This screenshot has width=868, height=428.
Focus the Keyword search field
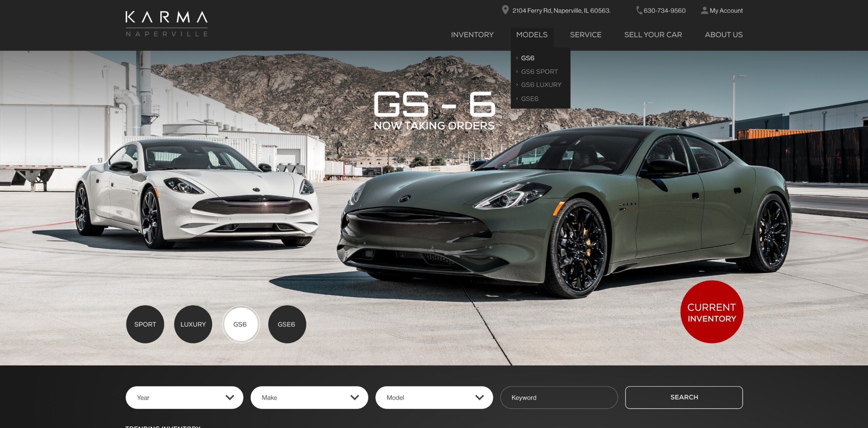559,398
